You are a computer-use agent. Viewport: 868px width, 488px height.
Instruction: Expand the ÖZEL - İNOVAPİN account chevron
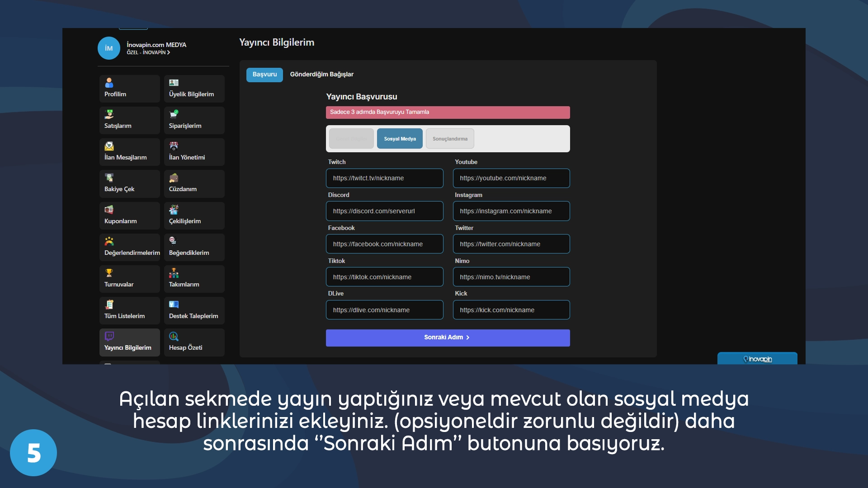168,52
